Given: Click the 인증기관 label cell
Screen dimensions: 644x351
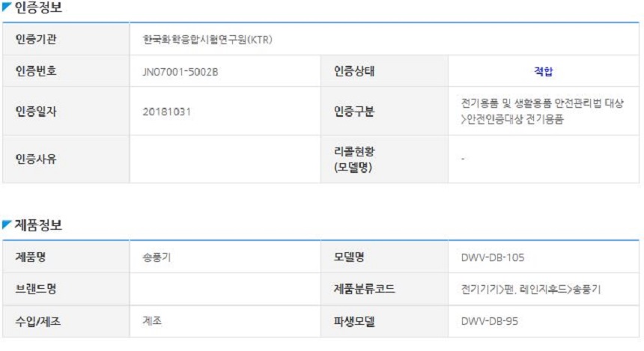Looking at the screenshot, I should 66,39.
